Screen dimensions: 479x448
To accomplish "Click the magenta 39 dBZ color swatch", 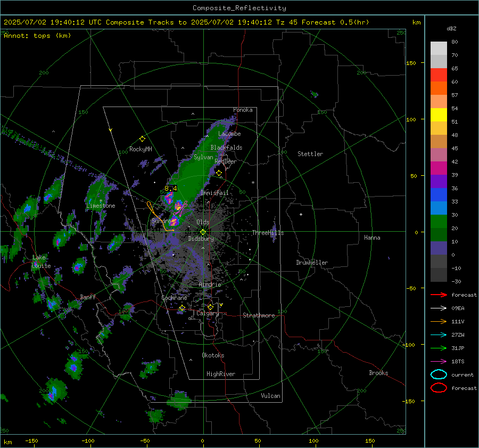I will (439, 168).
